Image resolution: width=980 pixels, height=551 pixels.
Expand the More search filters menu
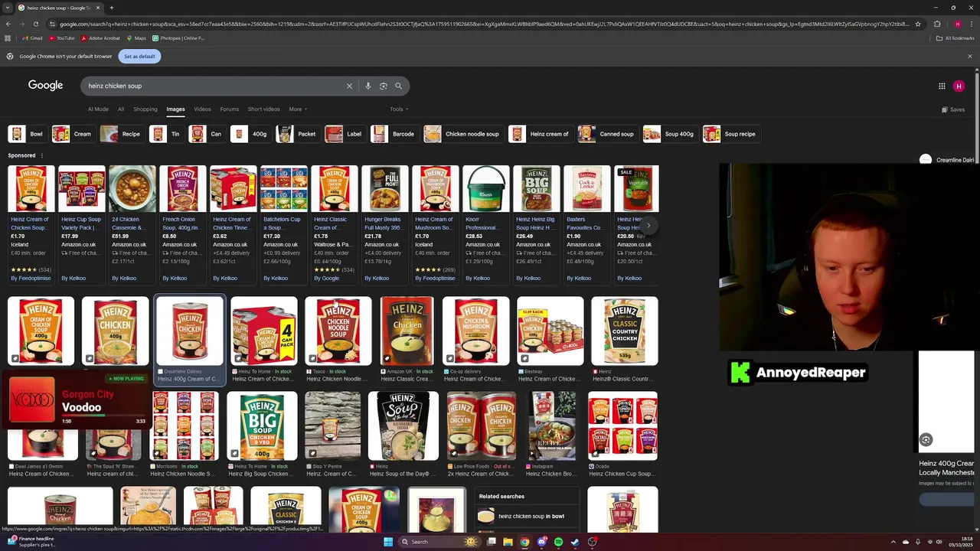click(298, 109)
